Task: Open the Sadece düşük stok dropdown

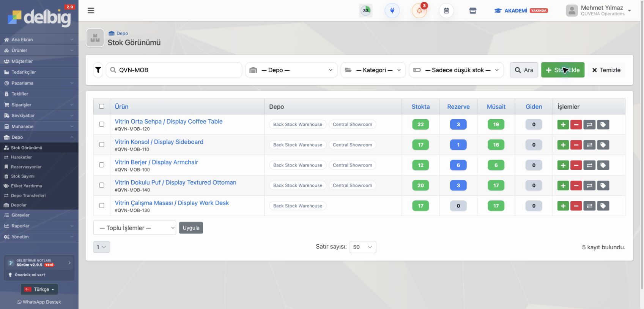Action: pos(457,70)
